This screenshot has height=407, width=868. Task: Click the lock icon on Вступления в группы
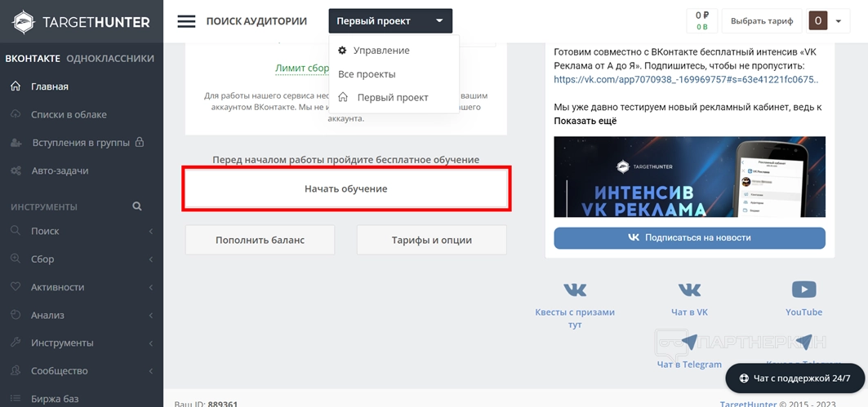coord(140,142)
